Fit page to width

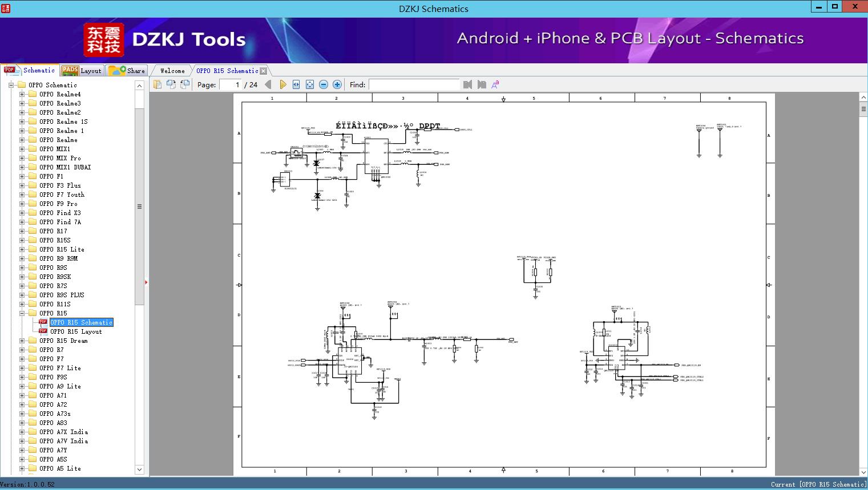click(x=296, y=84)
